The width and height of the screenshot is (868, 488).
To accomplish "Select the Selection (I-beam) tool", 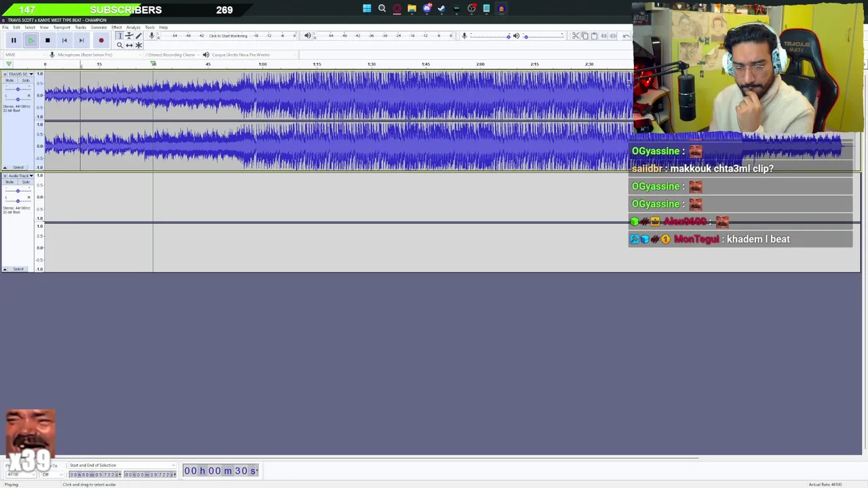I will [120, 35].
